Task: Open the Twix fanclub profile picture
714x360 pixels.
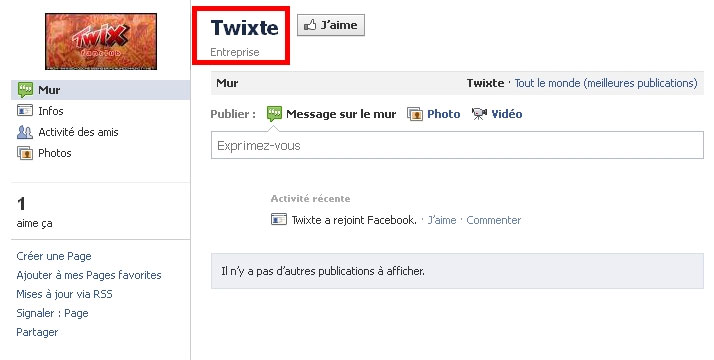Action: click(101, 41)
